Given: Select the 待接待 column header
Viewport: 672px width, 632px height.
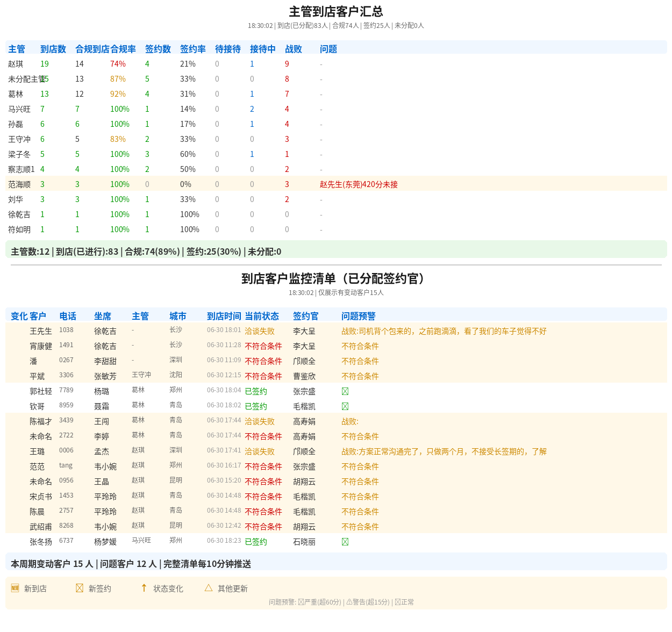Looking at the screenshot, I should click(228, 49).
